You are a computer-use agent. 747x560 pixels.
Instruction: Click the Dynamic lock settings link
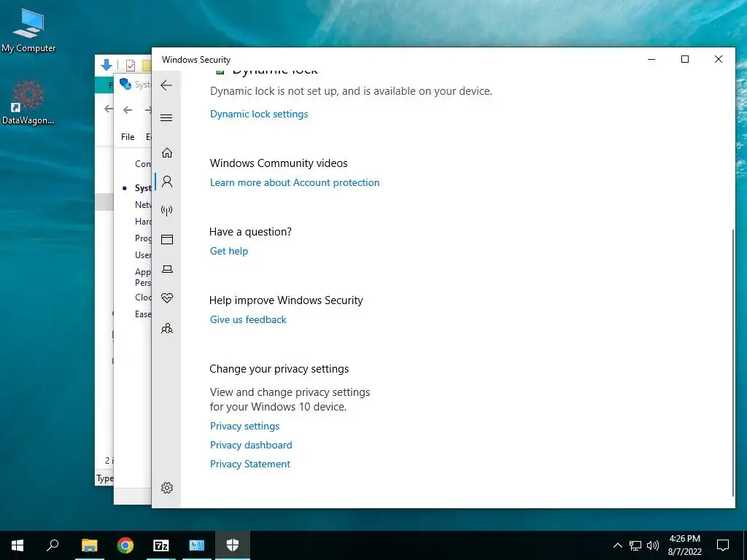pos(259,114)
